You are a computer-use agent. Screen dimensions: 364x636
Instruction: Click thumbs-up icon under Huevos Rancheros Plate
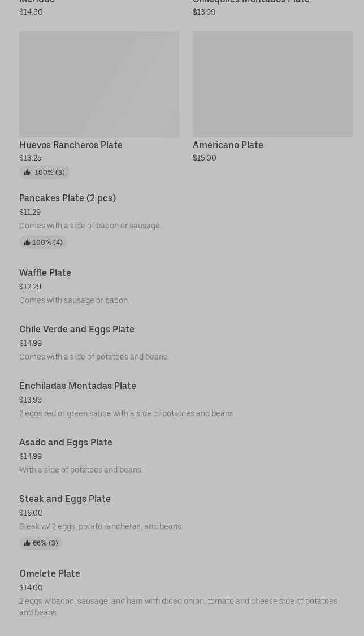click(x=27, y=172)
